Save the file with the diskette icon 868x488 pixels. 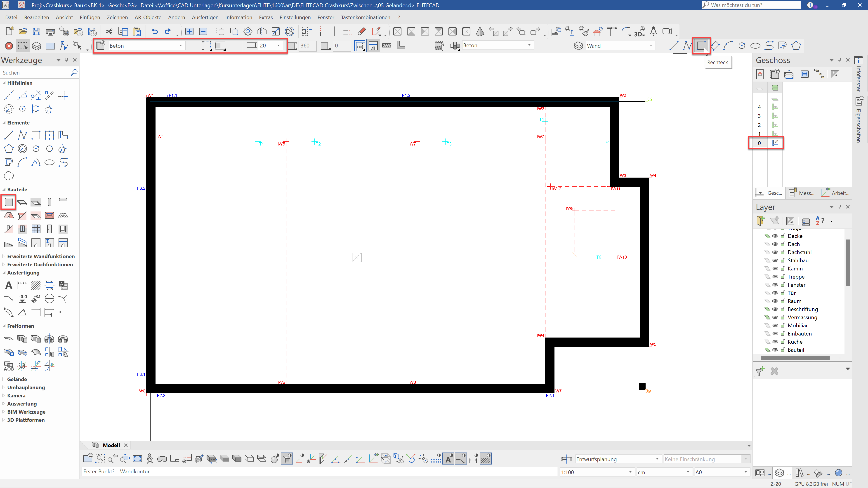coord(36,31)
